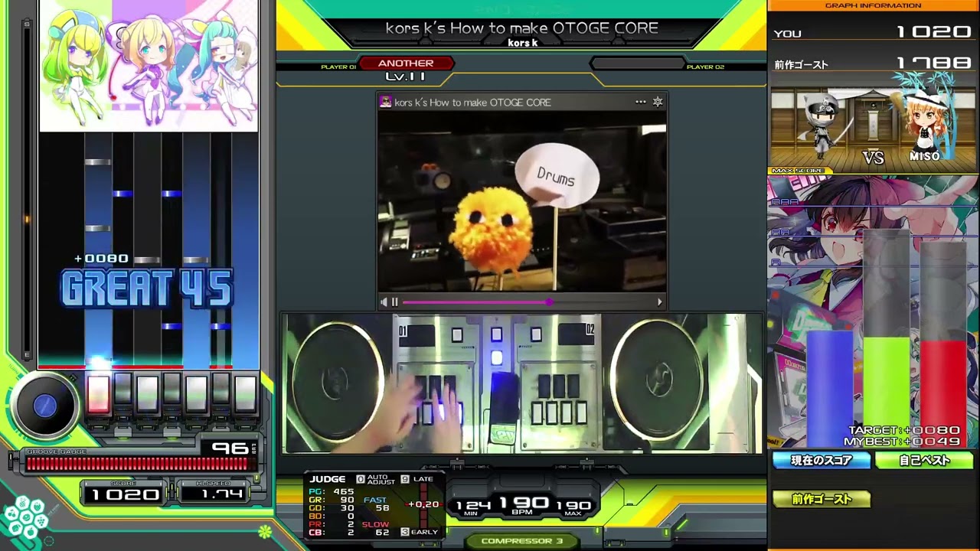The height and width of the screenshot is (551, 980).
Task: Click the AUTO ADJUST 0 indicator
Action: point(377,479)
